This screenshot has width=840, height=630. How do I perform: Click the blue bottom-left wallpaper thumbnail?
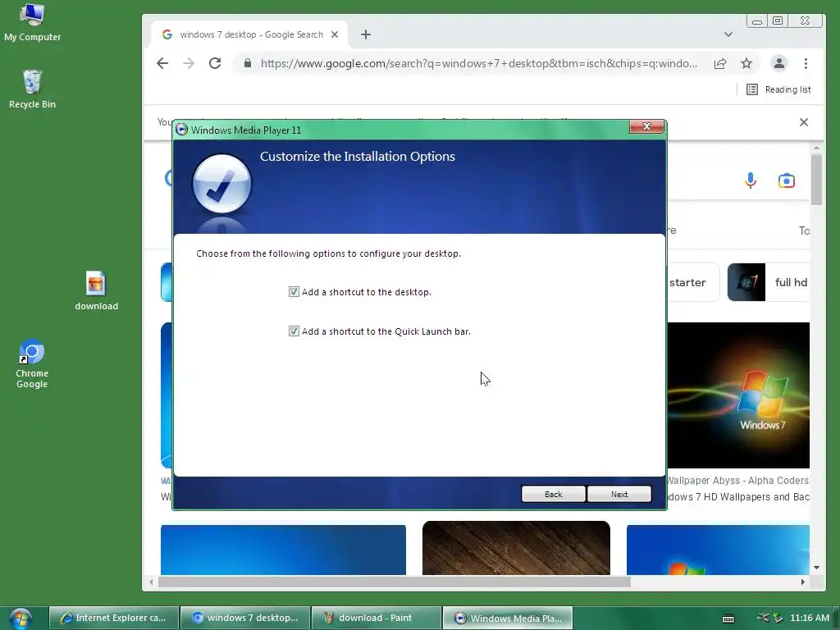pos(283,550)
